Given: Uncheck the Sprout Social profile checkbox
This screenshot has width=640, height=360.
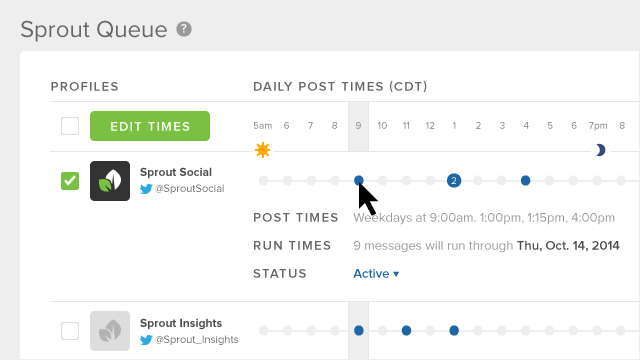Looking at the screenshot, I should (x=70, y=181).
